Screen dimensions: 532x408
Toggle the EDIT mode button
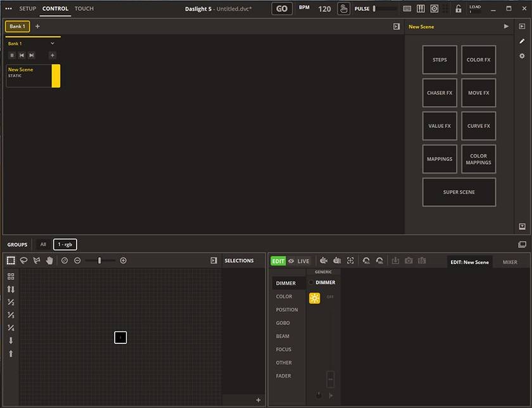(278, 261)
